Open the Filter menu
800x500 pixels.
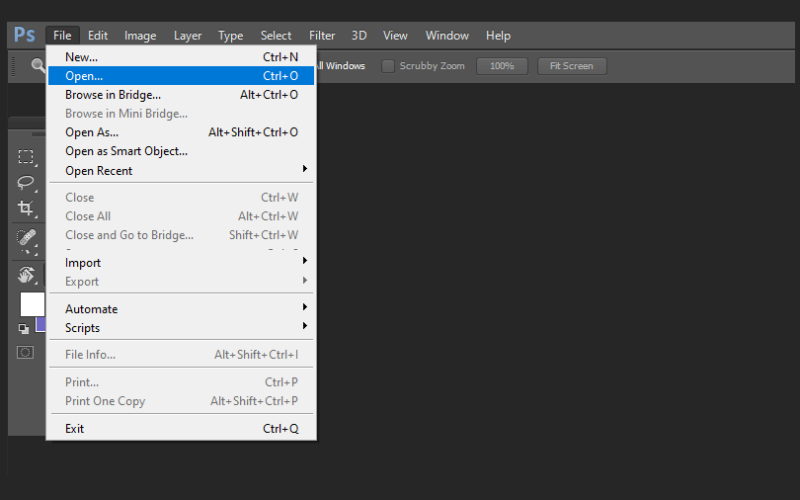click(x=322, y=36)
